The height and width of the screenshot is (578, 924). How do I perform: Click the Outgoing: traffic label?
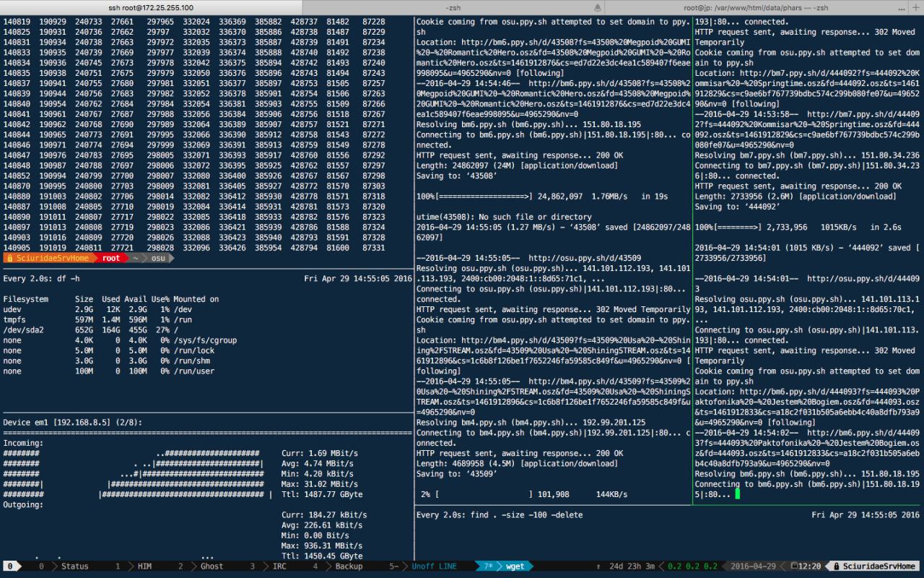23,504
